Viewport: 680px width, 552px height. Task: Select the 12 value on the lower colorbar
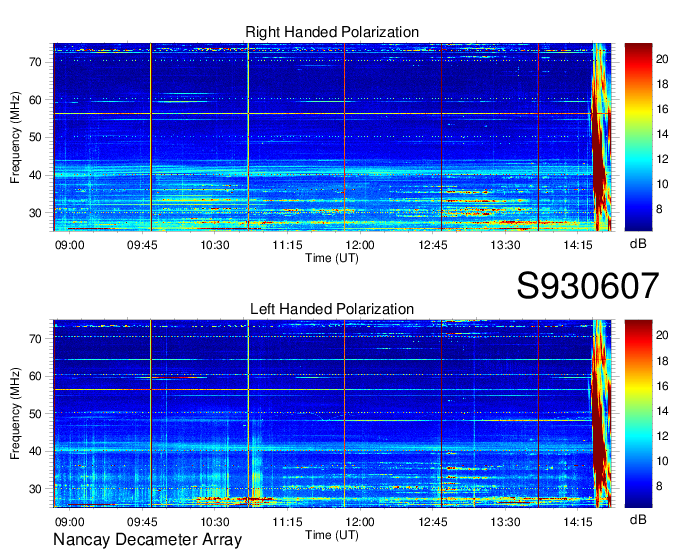point(662,436)
